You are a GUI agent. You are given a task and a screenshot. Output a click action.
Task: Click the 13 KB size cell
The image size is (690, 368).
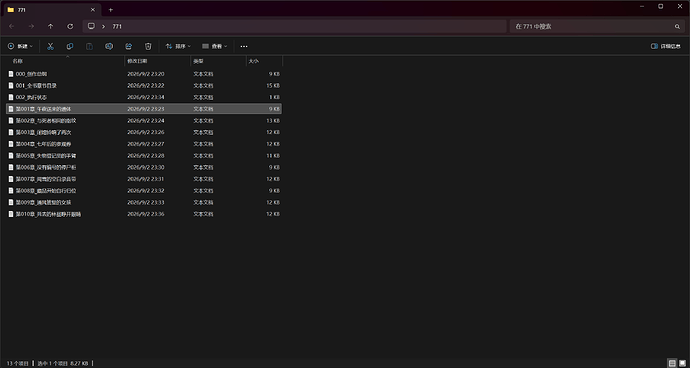[273, 121]
